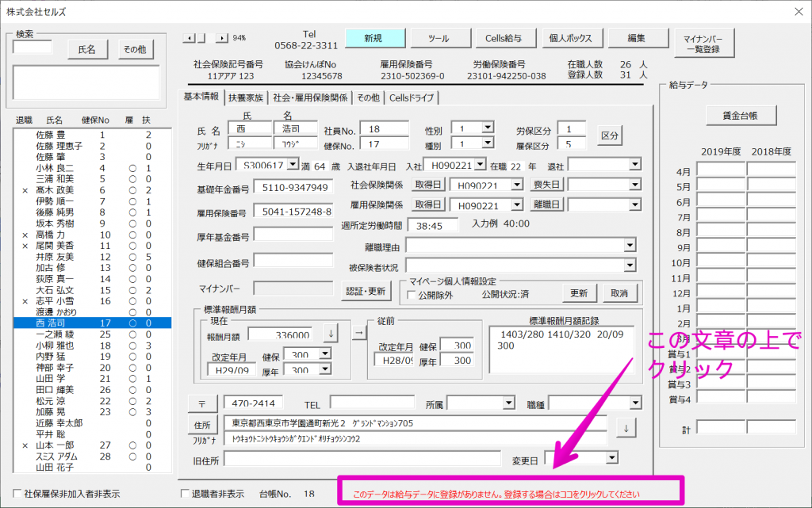Screen dimensions: 812x508
Task: Select 小林 良二 in employee list
Action: pyautogui.click(x=92, y=168)
